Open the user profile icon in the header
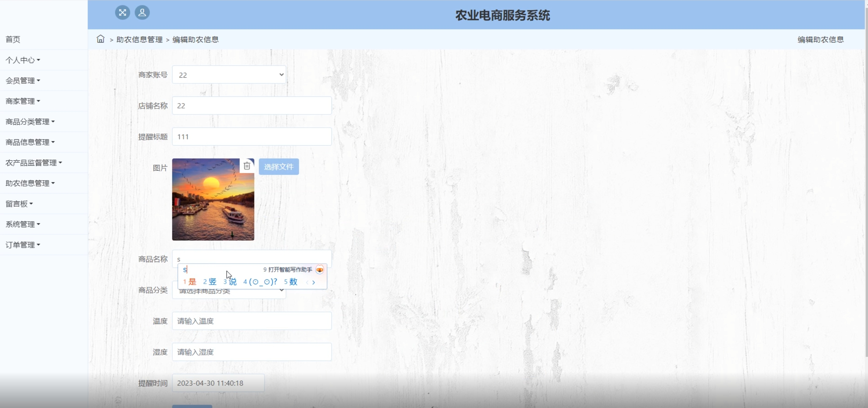 pos(142,13)
